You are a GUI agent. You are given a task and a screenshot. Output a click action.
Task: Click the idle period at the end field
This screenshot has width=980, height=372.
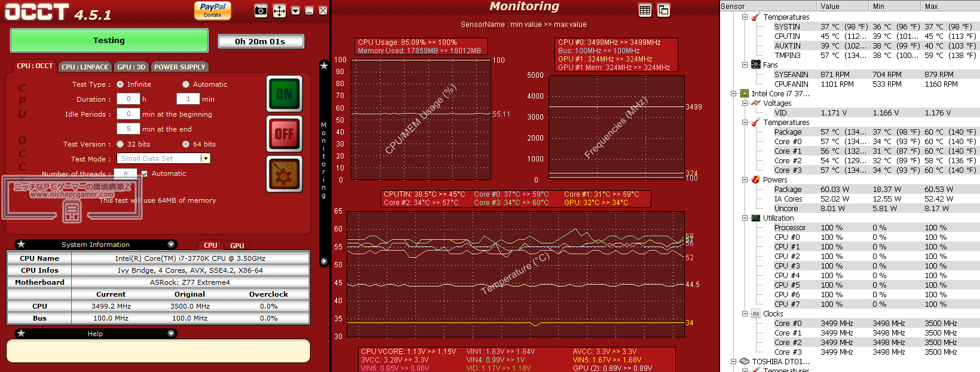pos(128,129)
